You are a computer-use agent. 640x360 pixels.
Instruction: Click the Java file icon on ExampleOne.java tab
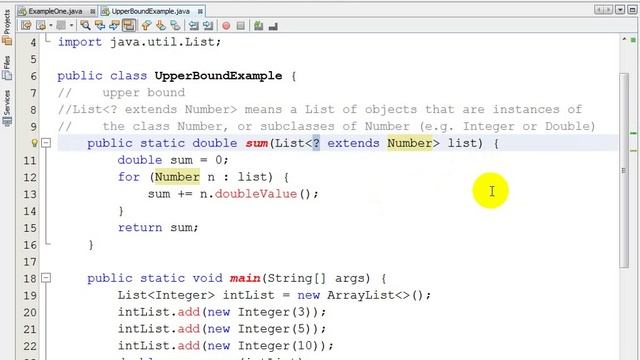coord(22,11)
